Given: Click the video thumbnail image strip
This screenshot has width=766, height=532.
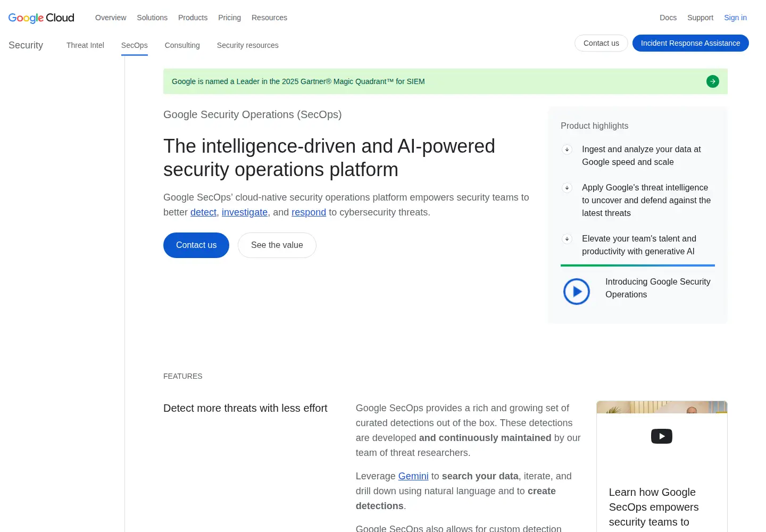Looking at the screenshot, I should [662, 407].
